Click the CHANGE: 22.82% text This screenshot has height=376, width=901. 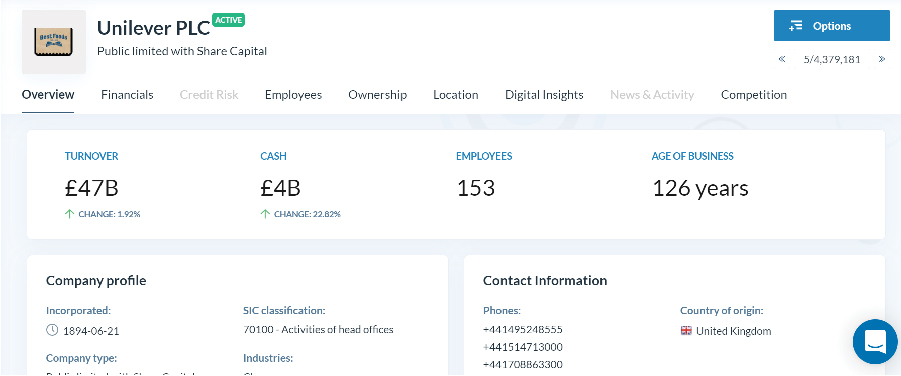(x=307, y=214)
